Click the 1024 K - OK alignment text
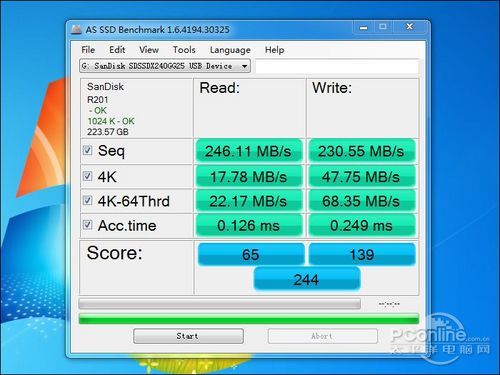 pyautogui.click(x=111, y=121)
